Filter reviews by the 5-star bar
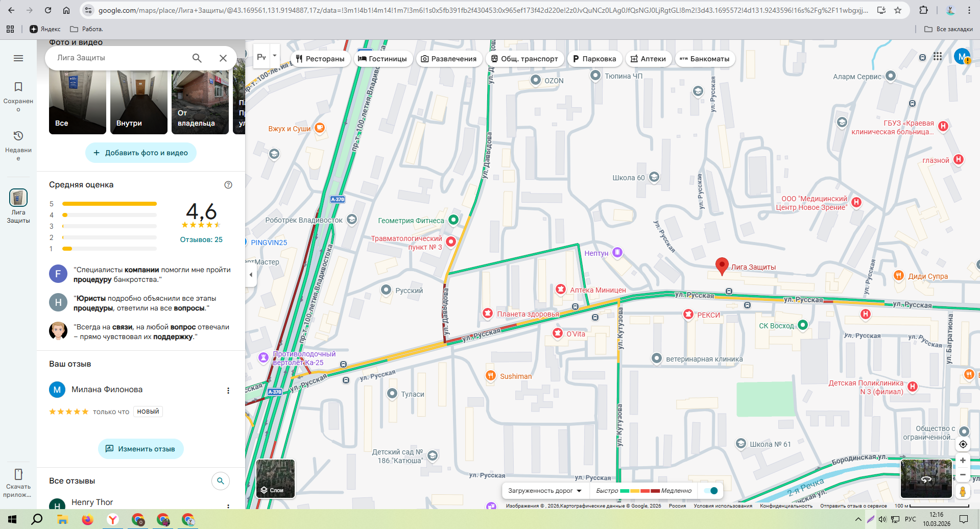980x529 pixels. (x=104, y=204)
